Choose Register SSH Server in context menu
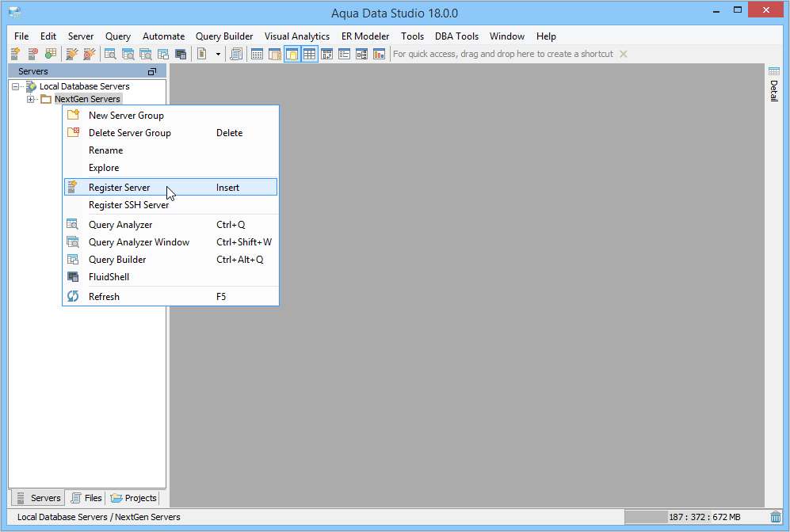This screenshot has height=532, width=790. click(171, 205)
